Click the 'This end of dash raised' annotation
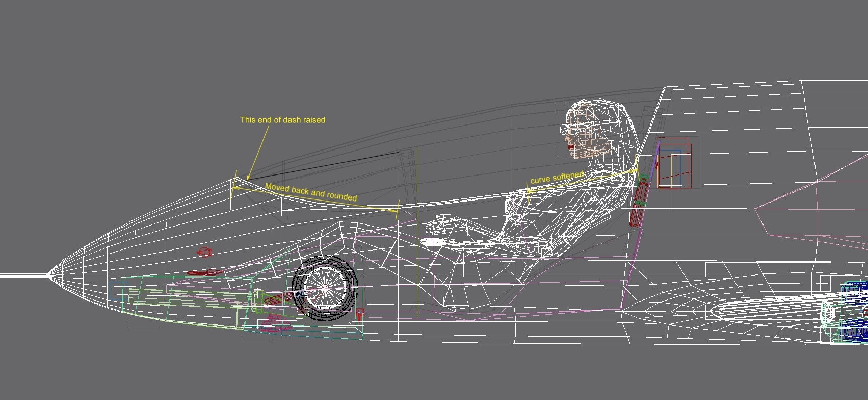The height and width of the screenshot is (400, 868). point(282,120)
